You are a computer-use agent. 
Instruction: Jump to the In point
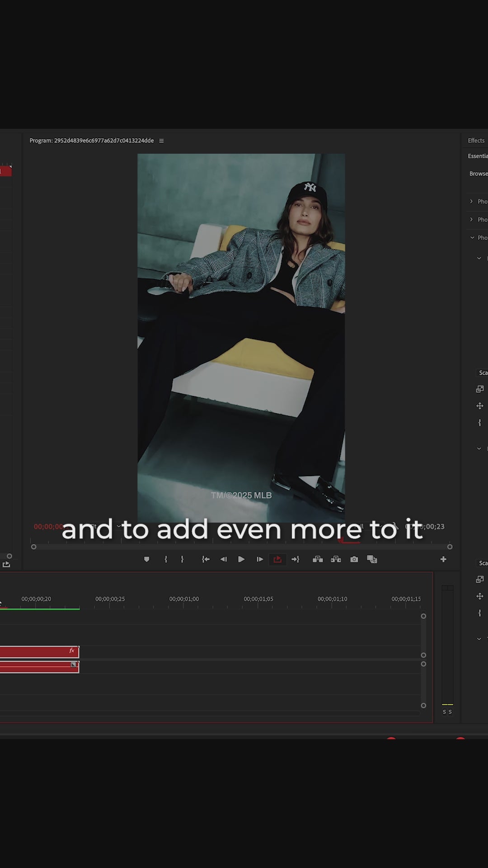point(206,559)
